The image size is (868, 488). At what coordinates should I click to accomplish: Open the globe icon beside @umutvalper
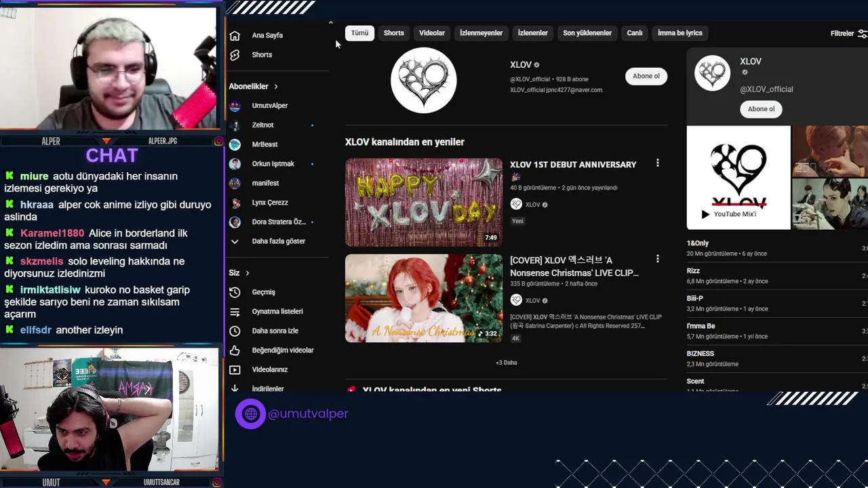[250, 413]
